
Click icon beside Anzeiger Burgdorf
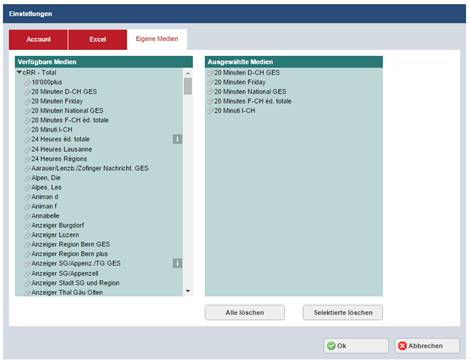point(27,226)
